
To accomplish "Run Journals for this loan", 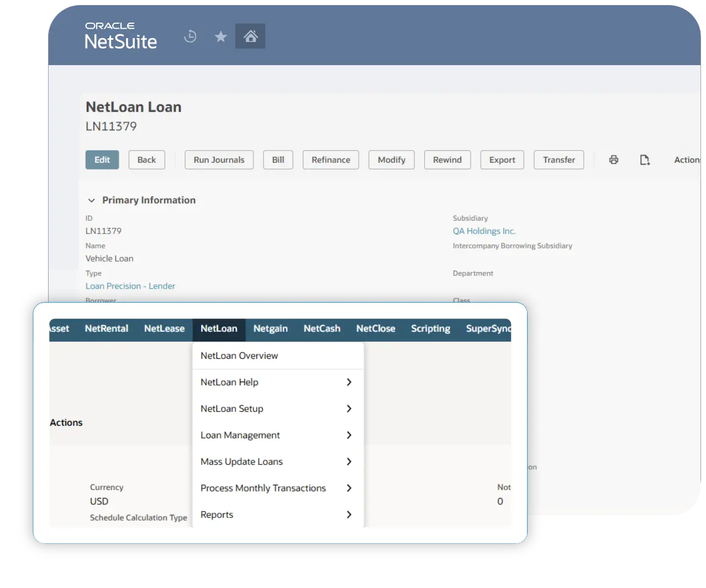I will [x=219, y=160].
